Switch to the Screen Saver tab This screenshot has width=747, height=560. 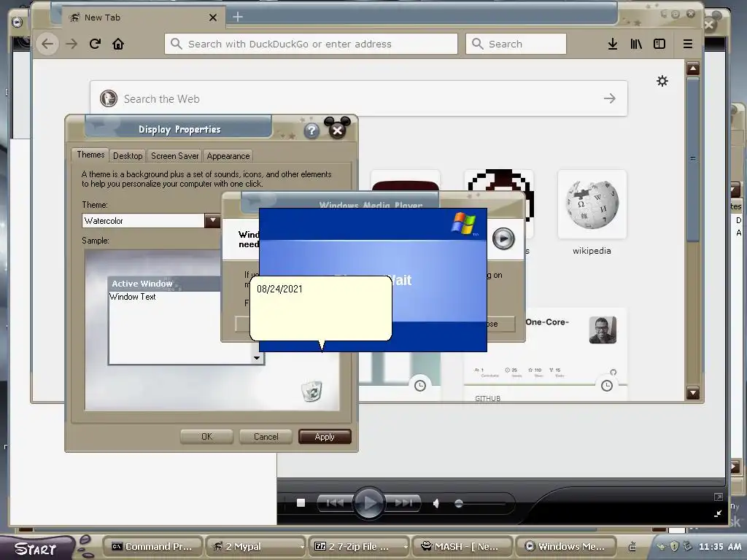point(174,156)
